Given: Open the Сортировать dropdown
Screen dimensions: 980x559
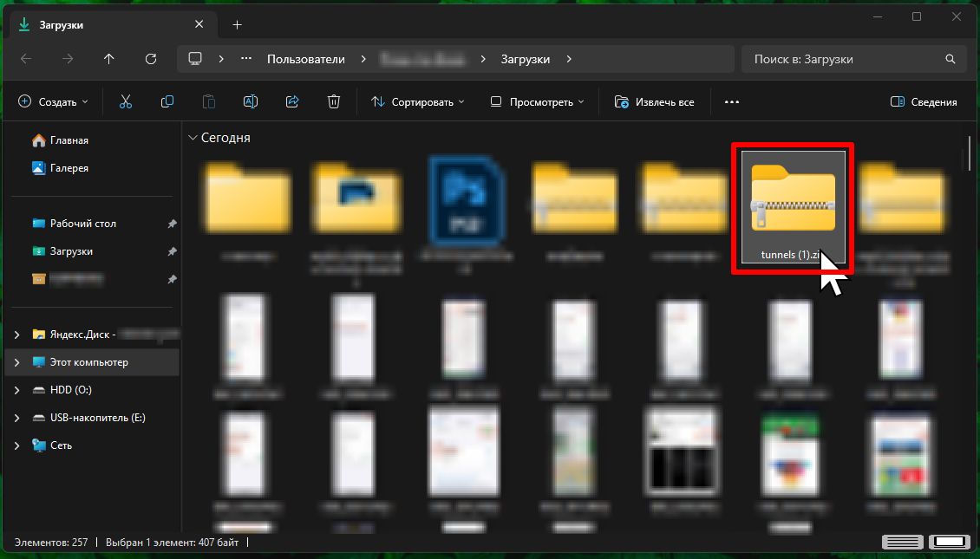Looking at the screenshot, I should point(417,102).
